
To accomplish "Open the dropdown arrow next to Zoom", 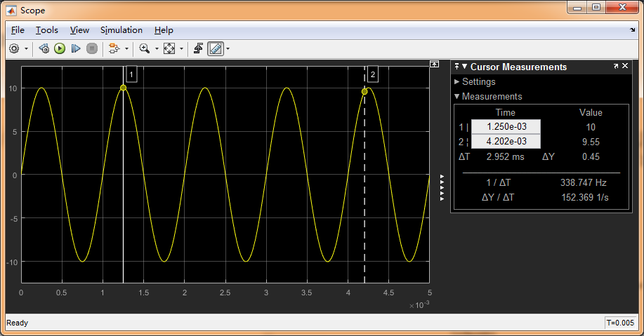I will [x=156, y=49].
